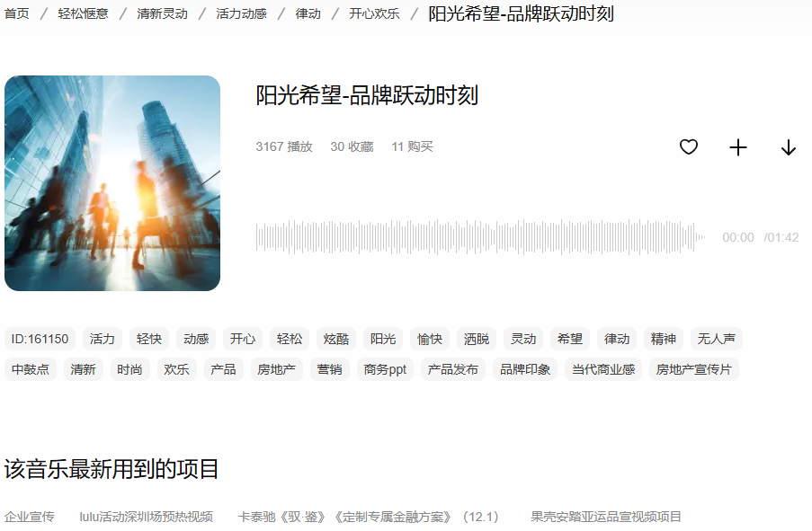
Task: Select the 阳光 tag
Action: (x=383, y=339)
